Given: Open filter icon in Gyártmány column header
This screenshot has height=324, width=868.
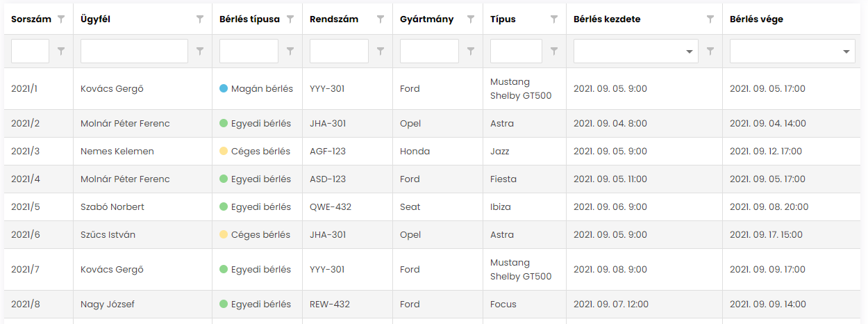Looking at the screenshot, I should pos(471,19).
